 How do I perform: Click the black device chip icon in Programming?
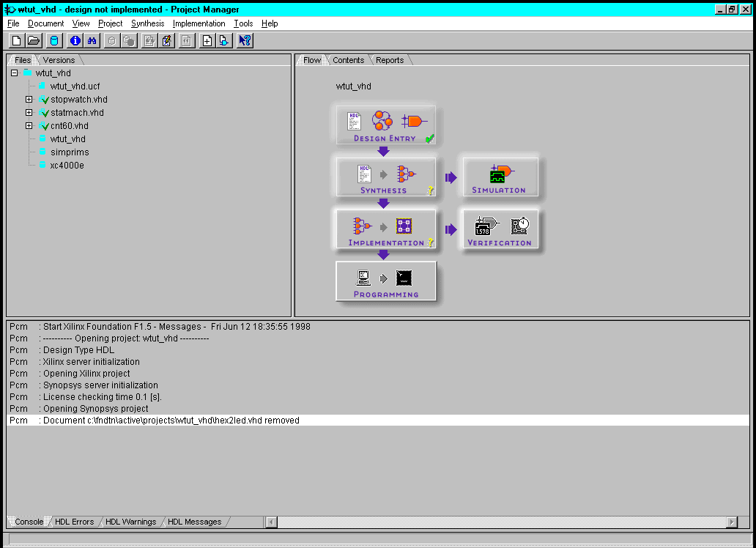click(x=404, y=278)
